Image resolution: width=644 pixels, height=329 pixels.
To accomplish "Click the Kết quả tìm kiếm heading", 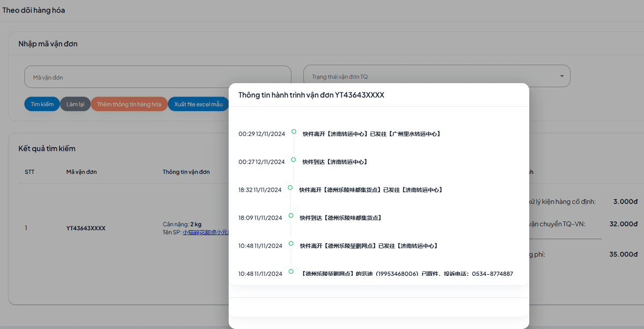I will tap(47, 149).
